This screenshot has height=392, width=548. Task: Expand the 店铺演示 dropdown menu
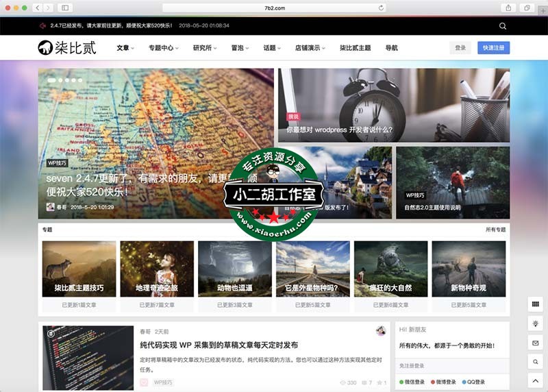pos(310,48)
